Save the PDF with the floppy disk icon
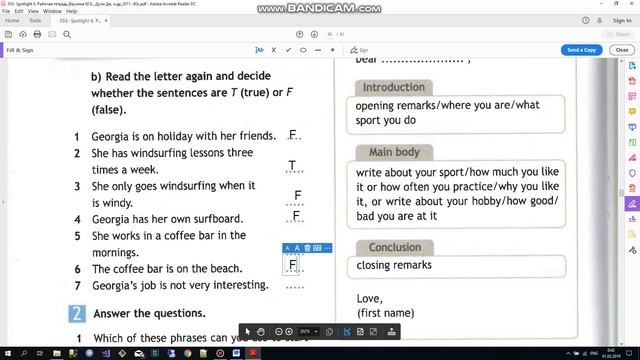Image resolution: width=640 pixels, height=360 pixels. [8, 34]
